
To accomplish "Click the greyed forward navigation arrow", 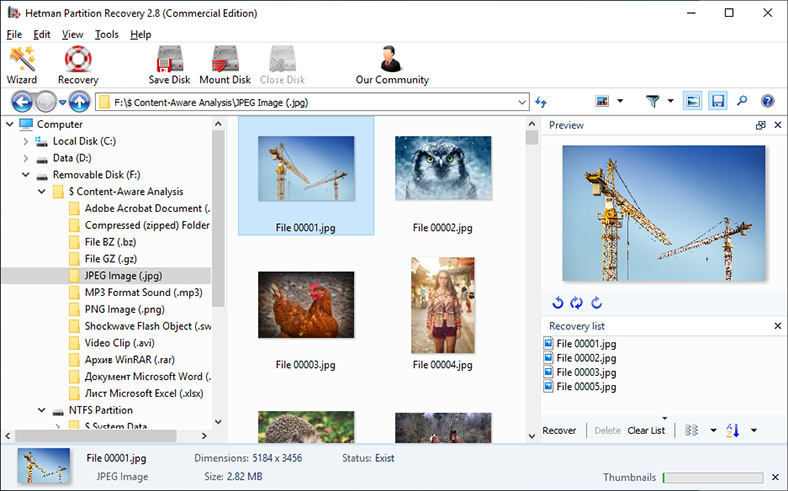I will pos(46,102).
